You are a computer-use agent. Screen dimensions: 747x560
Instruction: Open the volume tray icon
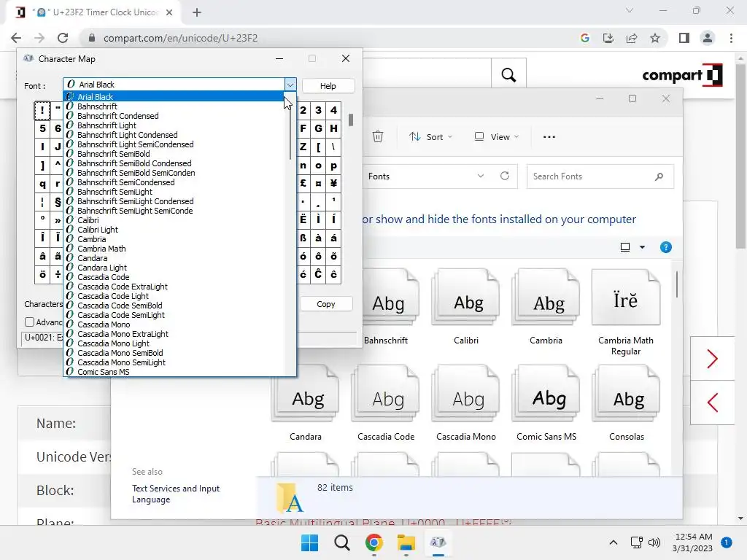pyautogui.click(x=654, y=542)
